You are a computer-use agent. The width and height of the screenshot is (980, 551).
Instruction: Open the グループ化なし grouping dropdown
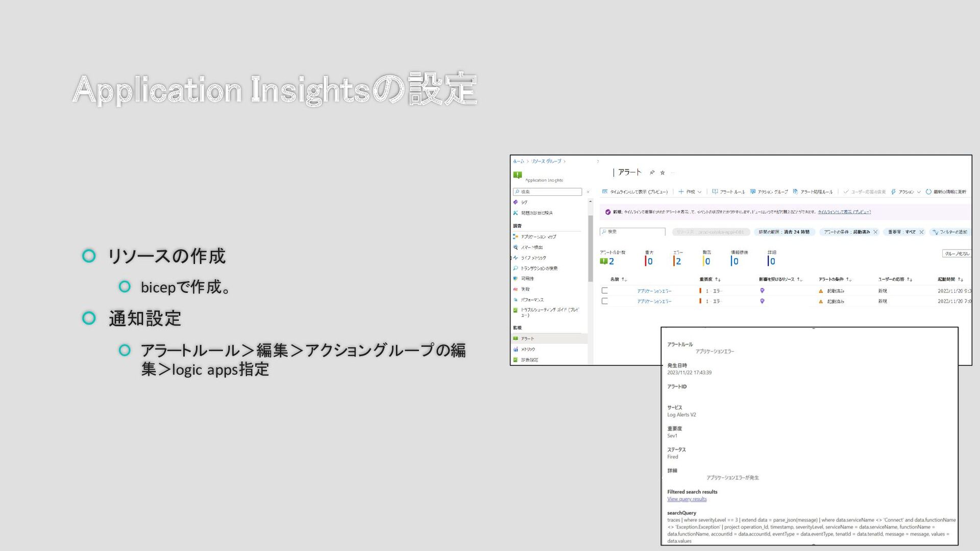point(956,254)
